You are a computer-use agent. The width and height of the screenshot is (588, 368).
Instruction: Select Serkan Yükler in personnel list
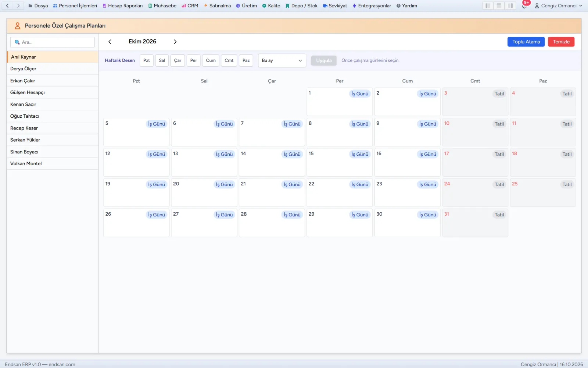[x=53, y=140]
